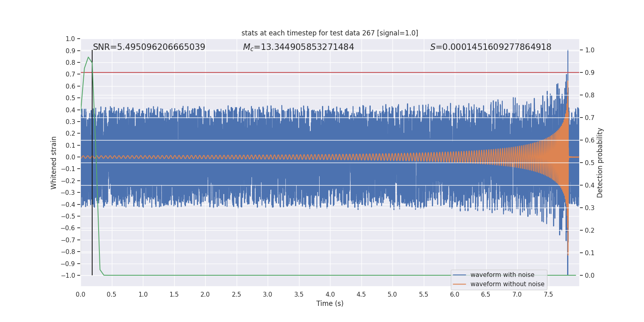Select the SNR=5.495096206665039 annotation

click(x=149, y=47)
